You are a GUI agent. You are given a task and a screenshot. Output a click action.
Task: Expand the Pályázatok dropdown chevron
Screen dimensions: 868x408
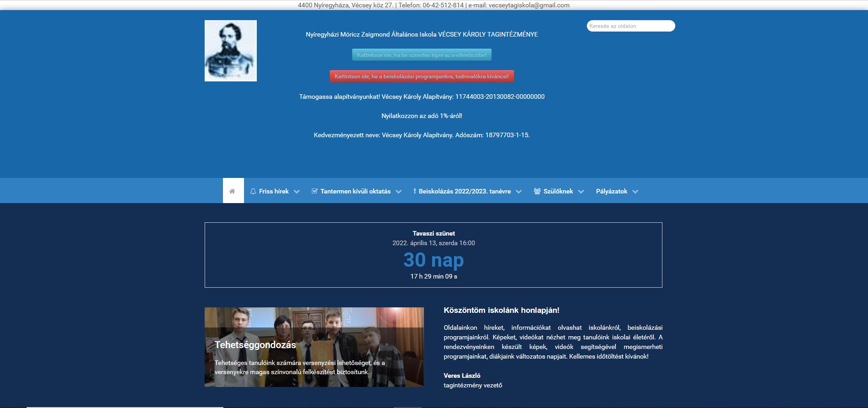tap(635, 192)
